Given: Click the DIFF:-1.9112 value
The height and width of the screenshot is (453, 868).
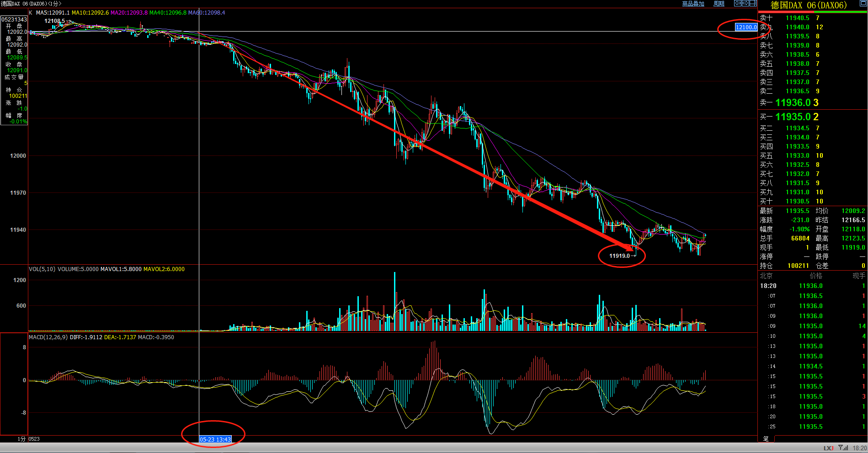Looking at the screenshot, I should pyautogui.click(x=86, y=337).
